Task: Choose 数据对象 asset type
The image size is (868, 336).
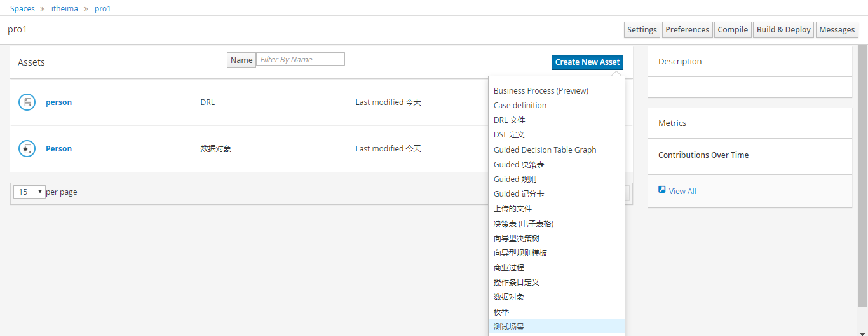Action: pos(509,297)
